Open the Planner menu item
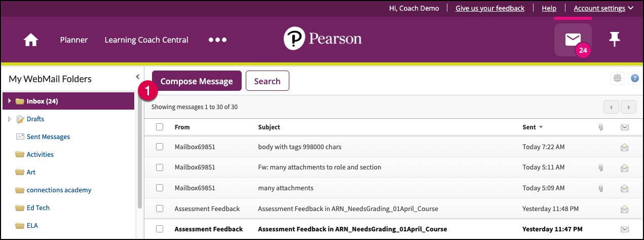644x240 pixels. click(x=73, y=40)
